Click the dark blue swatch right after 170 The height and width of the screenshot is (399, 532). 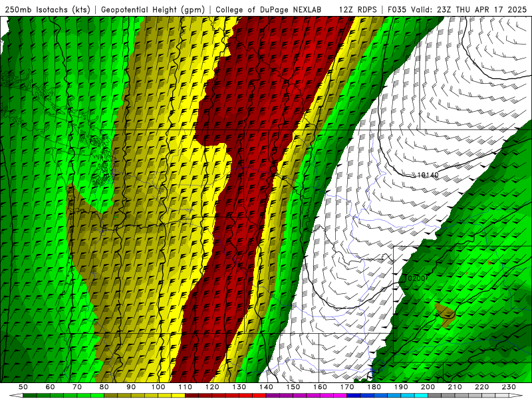coord(354,395)
